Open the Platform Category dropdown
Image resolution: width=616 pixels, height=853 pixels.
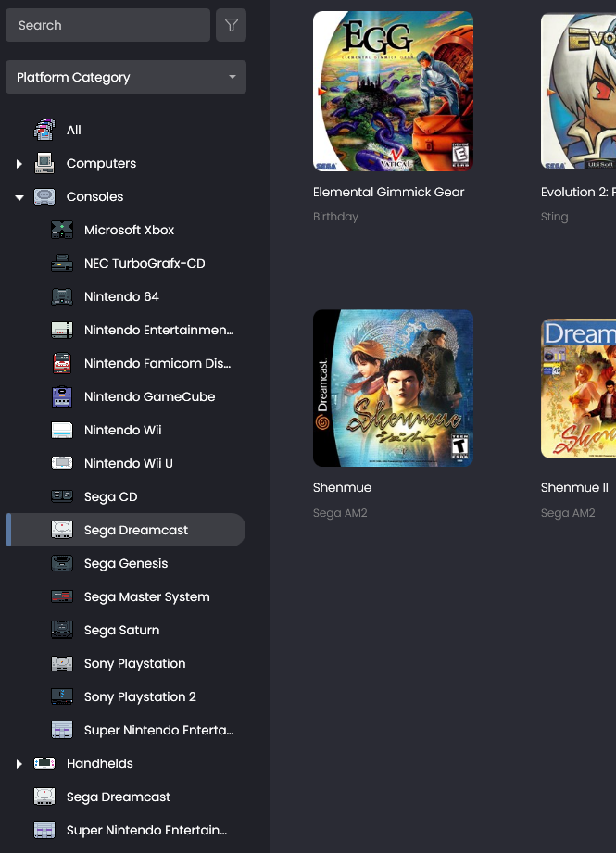pyautogui.click(x=126, y=78)
